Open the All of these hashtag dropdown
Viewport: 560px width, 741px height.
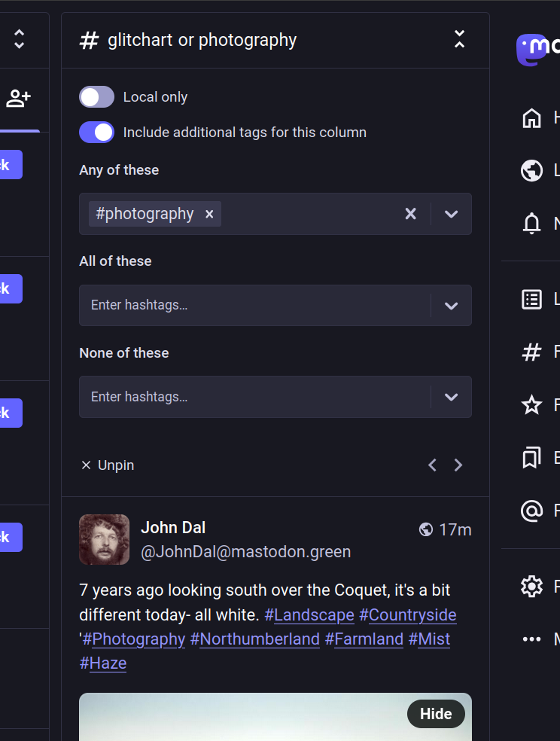(x=451, y=306)
